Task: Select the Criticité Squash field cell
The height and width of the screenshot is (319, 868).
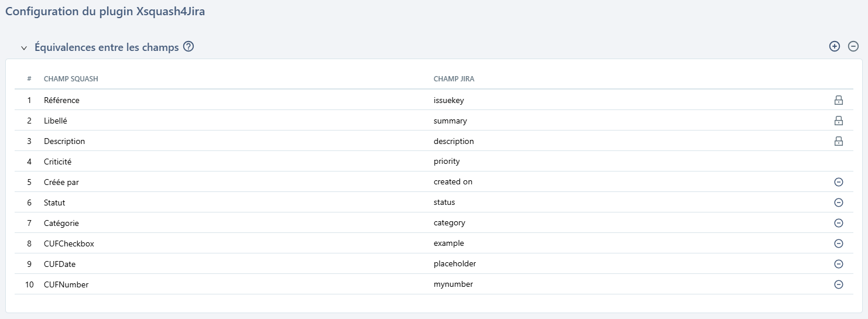Action: pos(57,162)
